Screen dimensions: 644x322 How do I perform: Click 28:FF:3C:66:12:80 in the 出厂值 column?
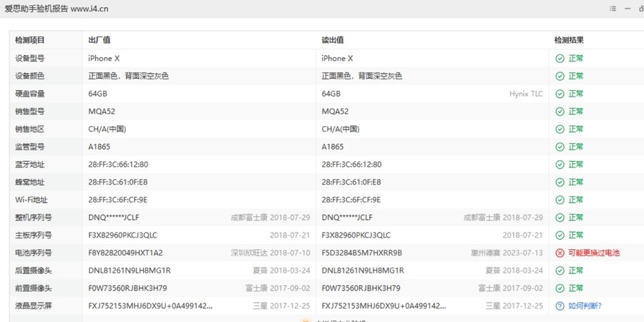click(118, 165)
